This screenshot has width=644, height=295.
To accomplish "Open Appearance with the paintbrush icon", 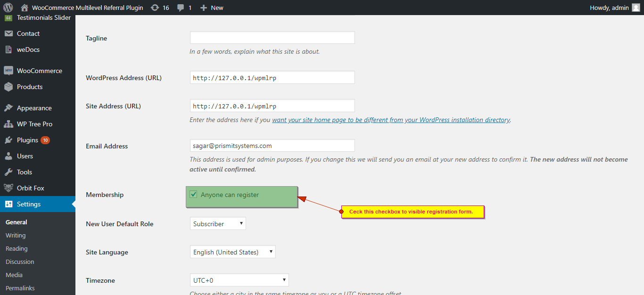I will (x=8, y=107).
